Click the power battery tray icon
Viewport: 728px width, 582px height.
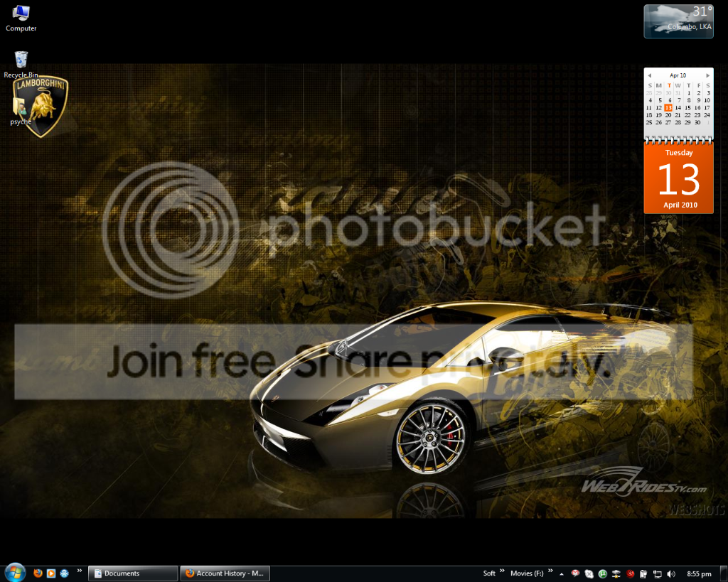tap(643, 573)
